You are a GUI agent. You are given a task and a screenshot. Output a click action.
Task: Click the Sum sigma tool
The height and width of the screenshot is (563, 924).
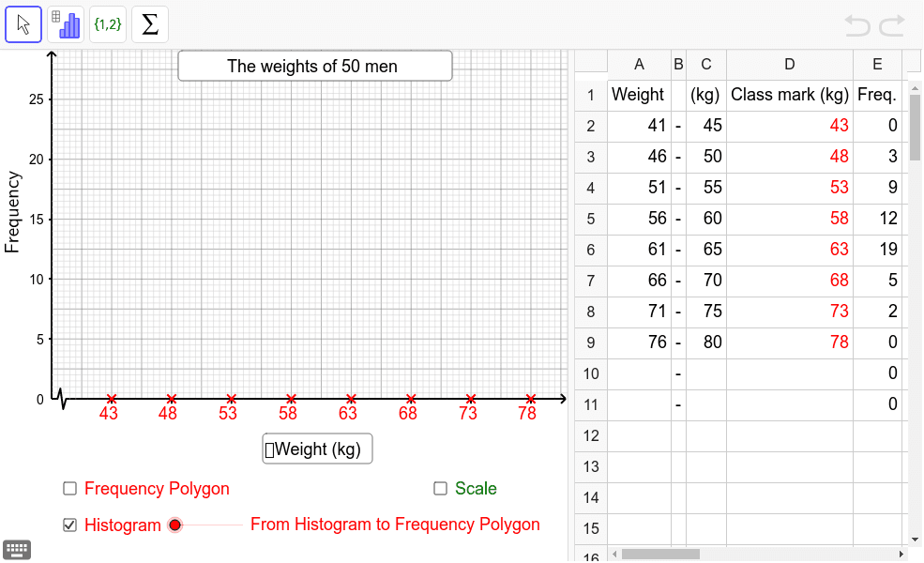point(150,24)
